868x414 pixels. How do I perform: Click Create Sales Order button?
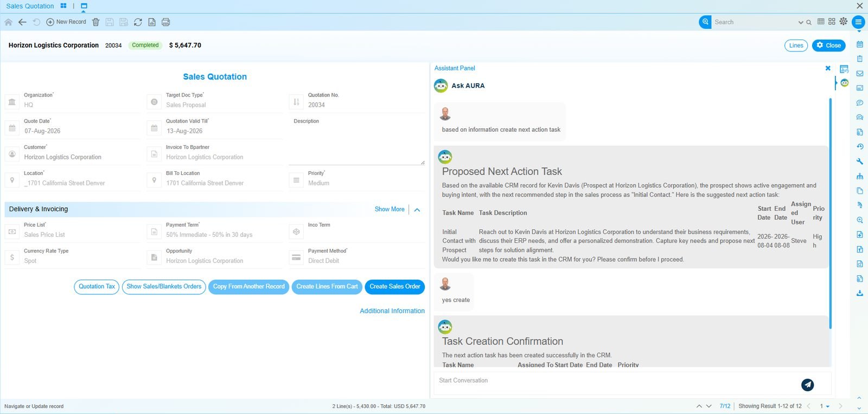[x=395, y=287]
